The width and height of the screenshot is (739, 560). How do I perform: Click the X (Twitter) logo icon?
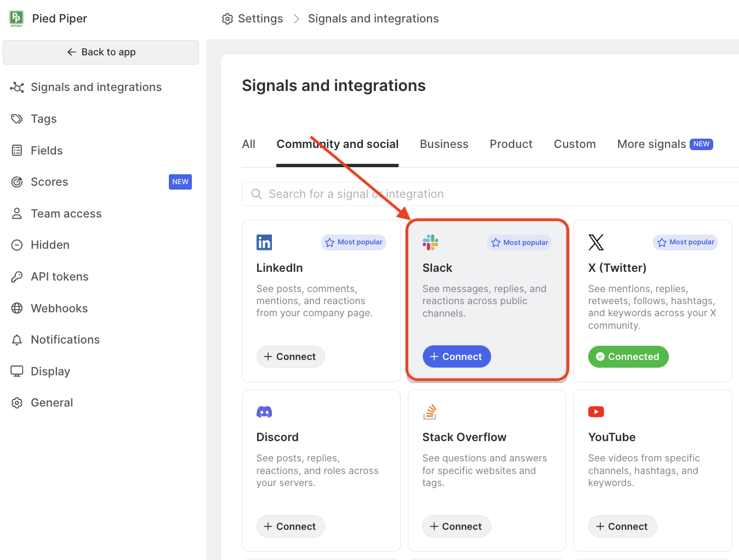point(596,242)
